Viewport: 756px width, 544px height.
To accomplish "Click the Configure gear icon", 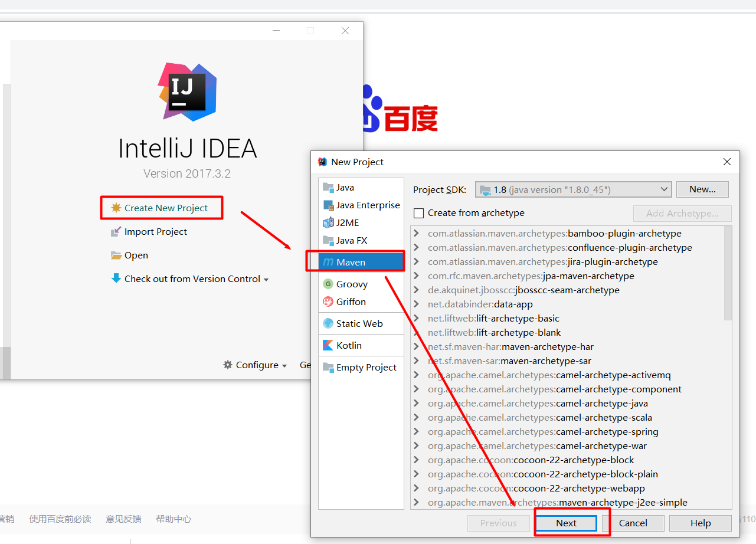I will point(228,365).
